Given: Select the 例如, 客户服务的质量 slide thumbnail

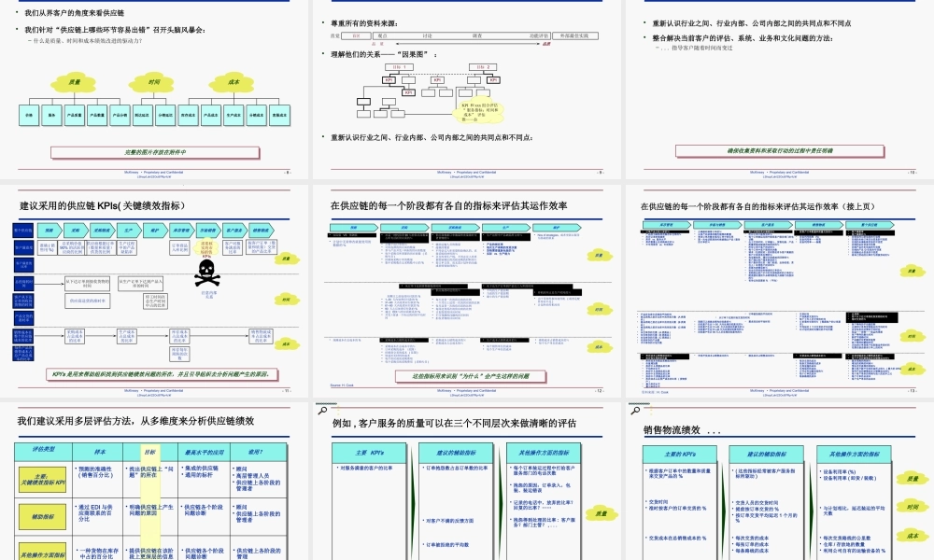Looking at the screenshot, I should [466, 482].
